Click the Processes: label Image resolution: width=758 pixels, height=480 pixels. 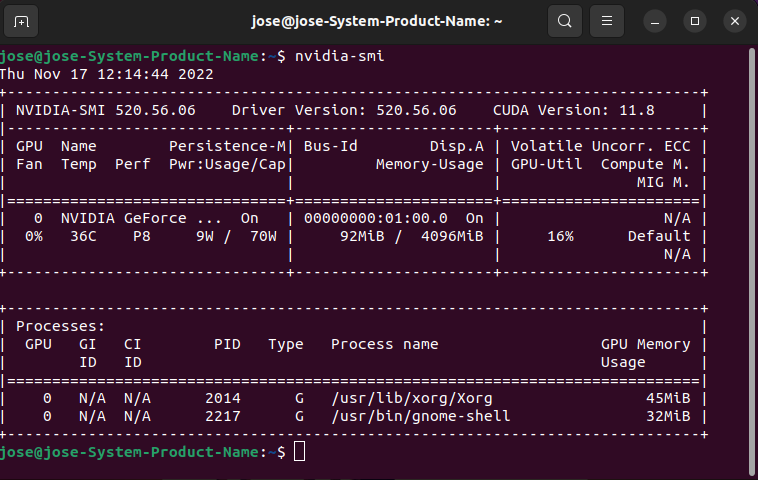coord(60,326)
